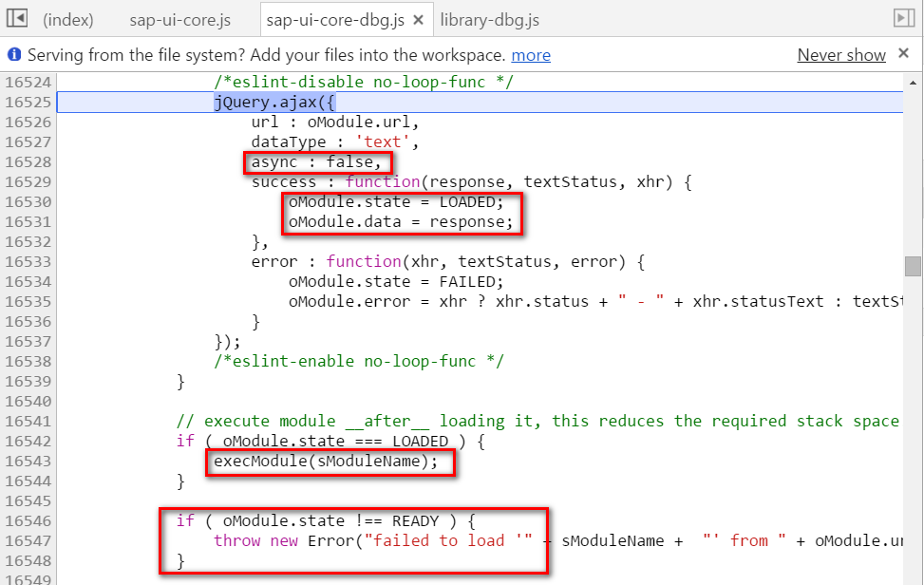Click 'jQuery.ajax({' code text
The width and height of the screenshot is (924, 585).
[x=274, y=103]
